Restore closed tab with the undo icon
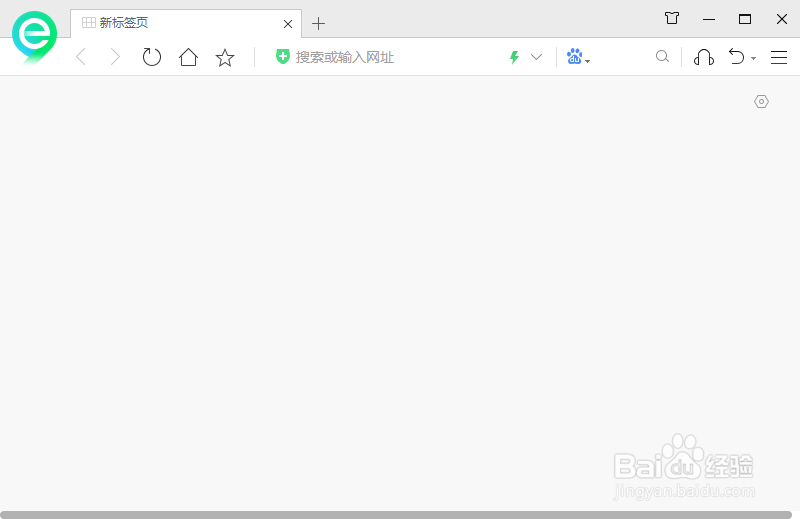800x519 pixels. click(736, 57)
